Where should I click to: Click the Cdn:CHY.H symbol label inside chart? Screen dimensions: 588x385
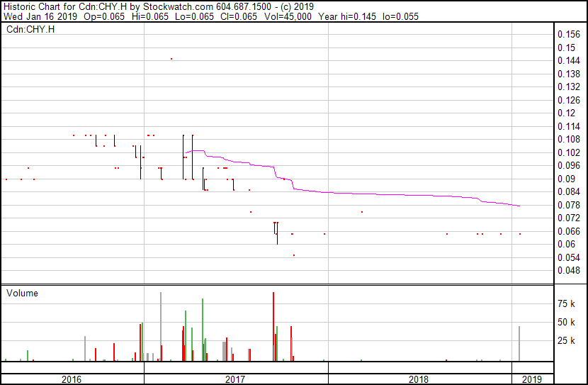[30, 29]
